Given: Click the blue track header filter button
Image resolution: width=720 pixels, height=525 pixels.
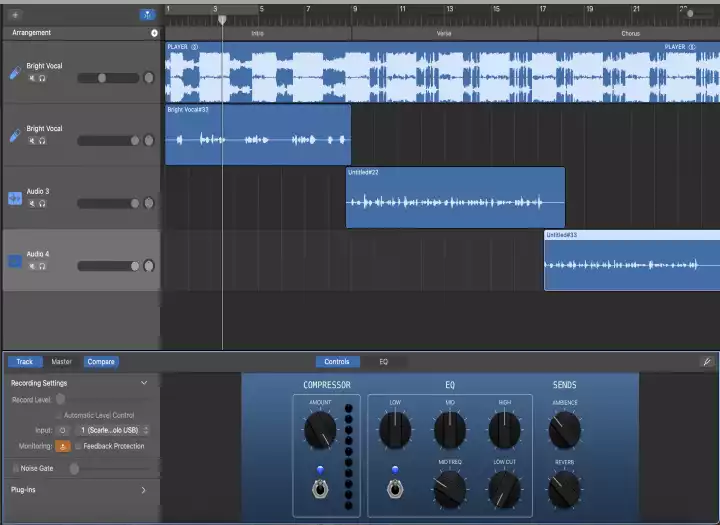Looking at the screenshot, I should tap(147, 15).
